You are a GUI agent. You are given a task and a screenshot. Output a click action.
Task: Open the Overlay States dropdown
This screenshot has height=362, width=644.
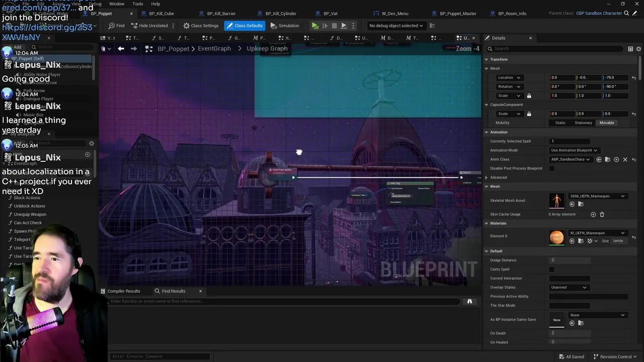point(569,288)
